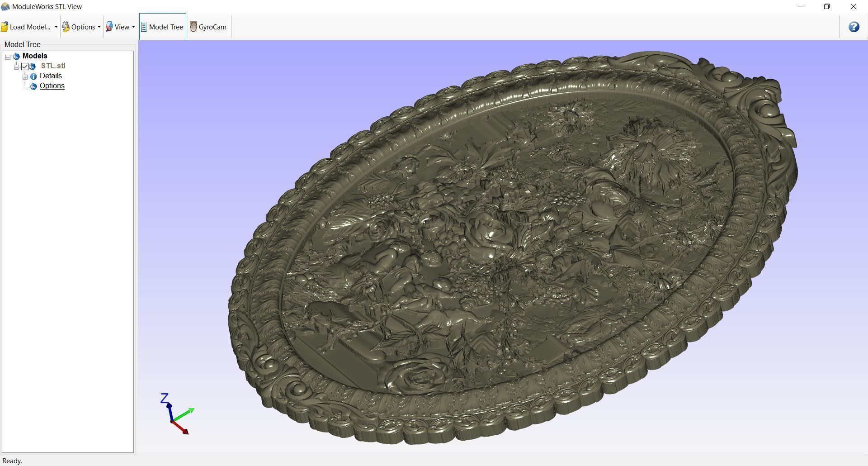Open Help via the question mark icon
Image resolution: width=868 pixels, height=466 pixels.
click(x=854, y=27)
